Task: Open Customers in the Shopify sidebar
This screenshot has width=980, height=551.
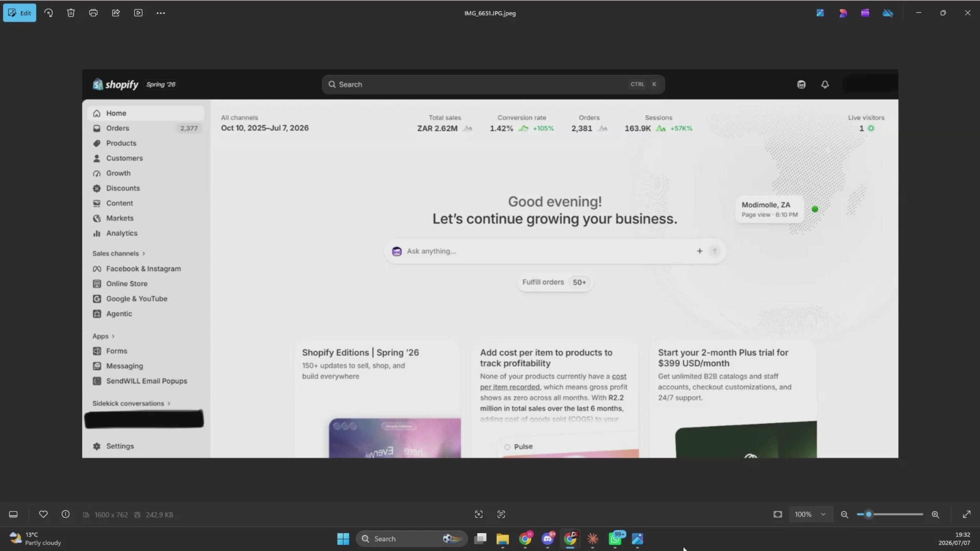Action: tap(145, 158)
